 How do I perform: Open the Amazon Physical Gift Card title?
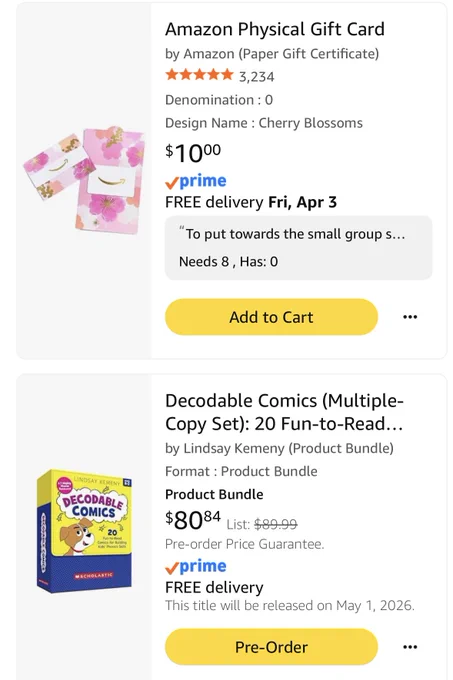click(274, 29)
